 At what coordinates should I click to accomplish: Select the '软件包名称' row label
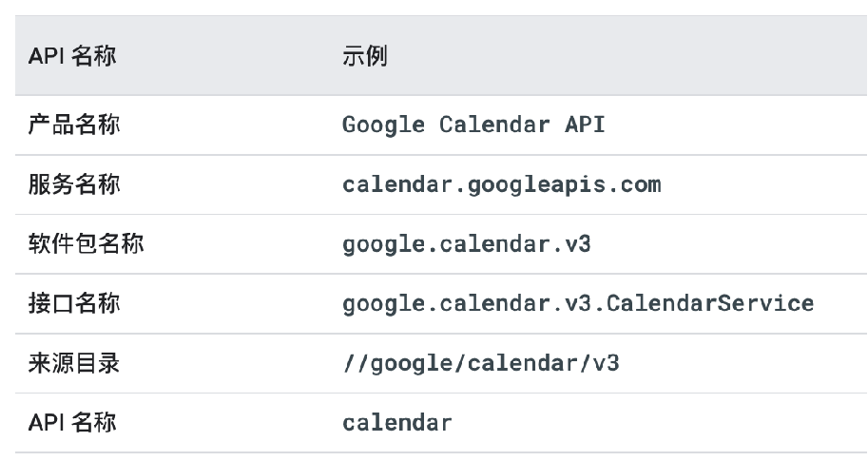[x=86, y=243]
